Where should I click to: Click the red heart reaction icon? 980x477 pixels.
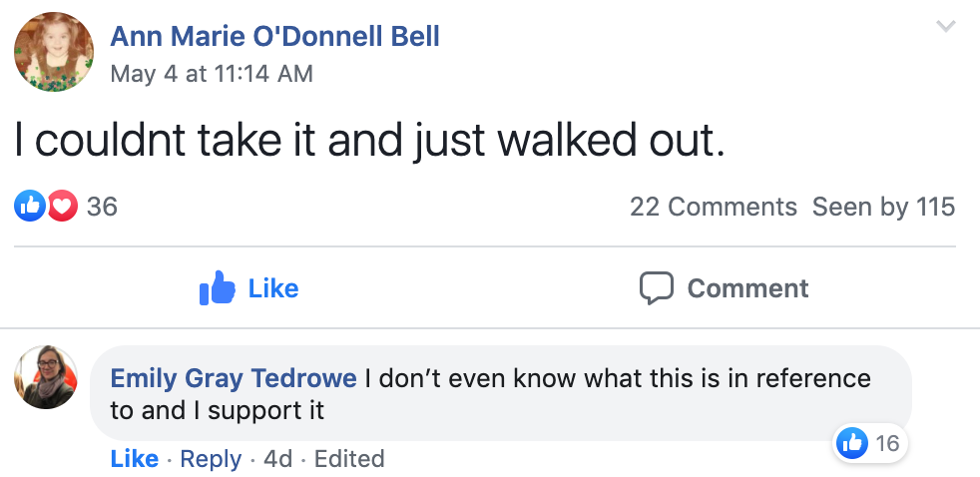pos(62,207)
